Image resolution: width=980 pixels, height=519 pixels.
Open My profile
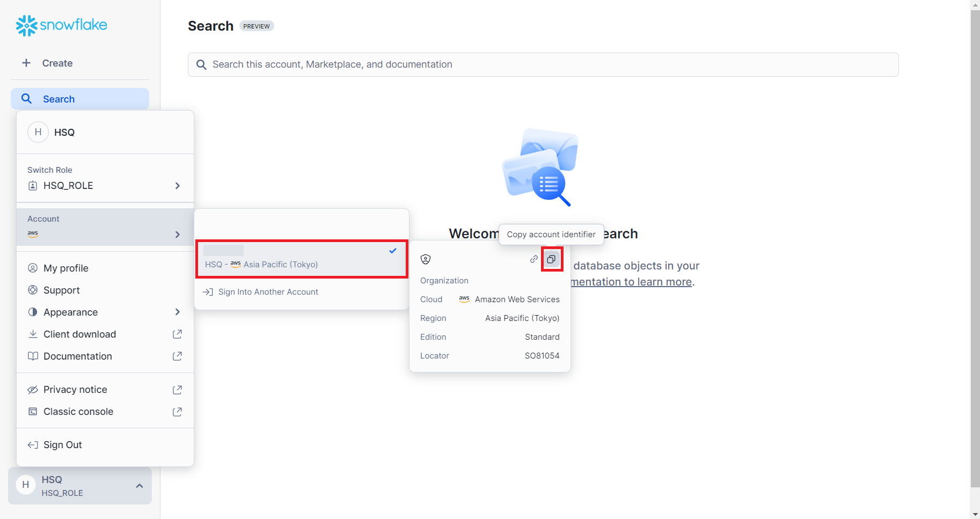66,268
